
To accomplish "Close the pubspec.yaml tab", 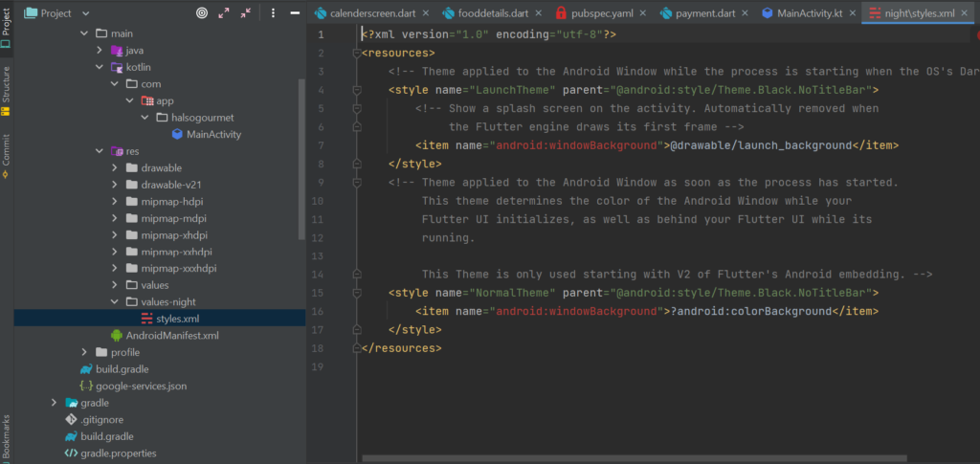I will 644,13.
